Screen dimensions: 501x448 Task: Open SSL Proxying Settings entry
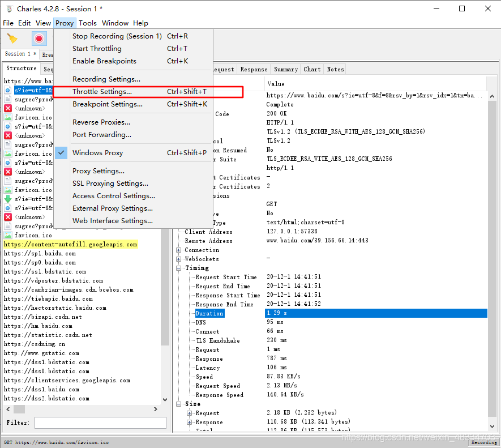click(134, 184)
